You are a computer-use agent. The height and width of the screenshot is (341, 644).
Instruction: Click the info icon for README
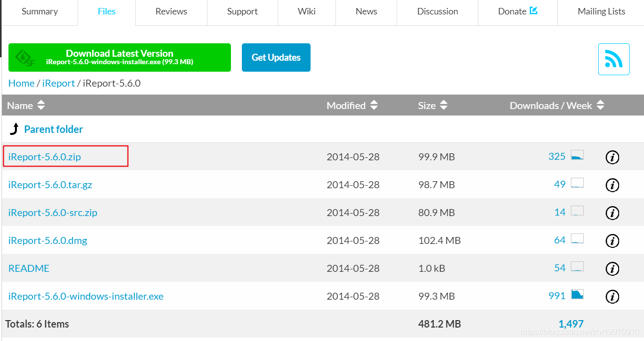coord(612,269)
